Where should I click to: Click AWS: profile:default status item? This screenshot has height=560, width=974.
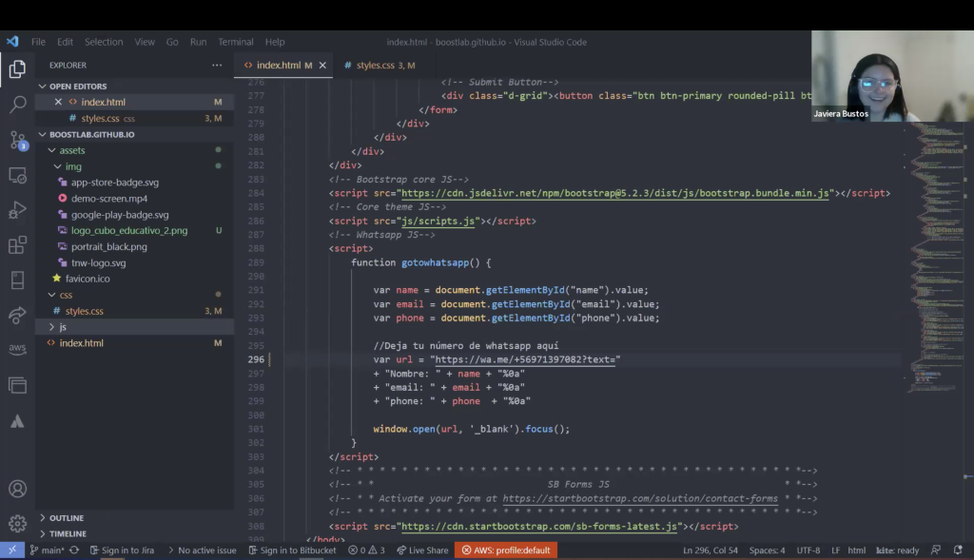(x=506, y=550)
